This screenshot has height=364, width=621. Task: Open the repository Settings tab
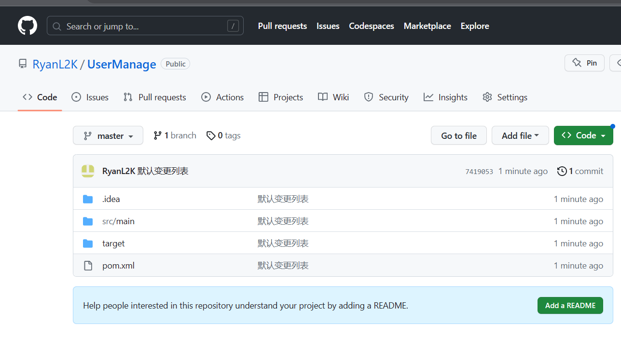[505, 97]
